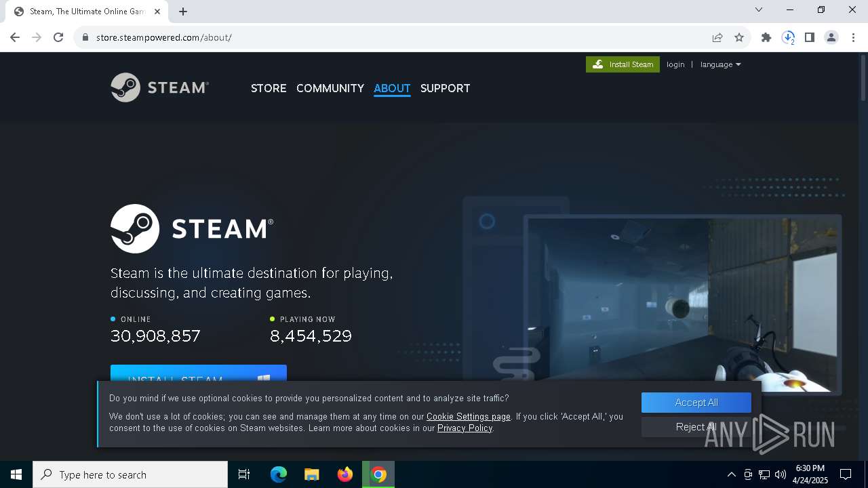Image resolution: width=868 pixels, height=488 pixels.
Task: Click the large Steam logo in hero section
Action: [x=192, y=229]
